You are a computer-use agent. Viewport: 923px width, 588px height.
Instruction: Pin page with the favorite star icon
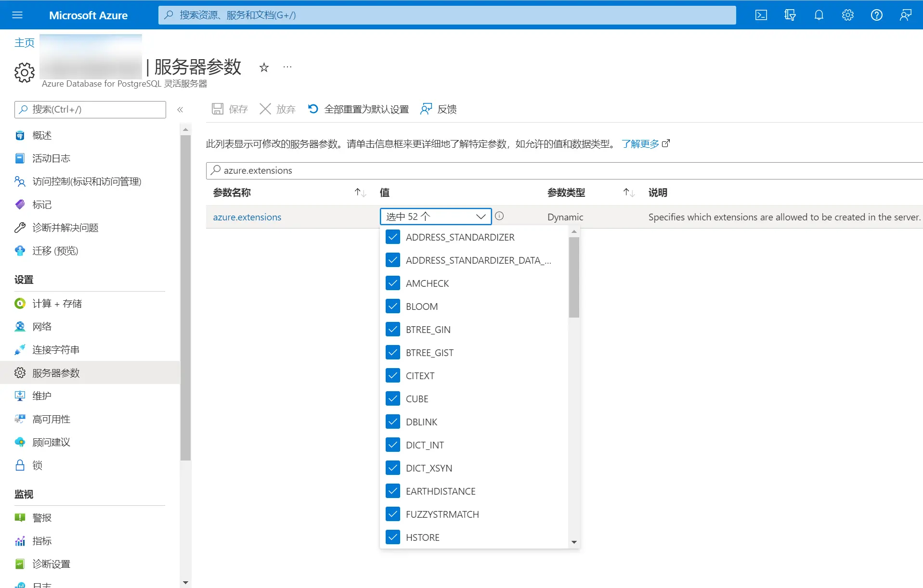point(264,67)
